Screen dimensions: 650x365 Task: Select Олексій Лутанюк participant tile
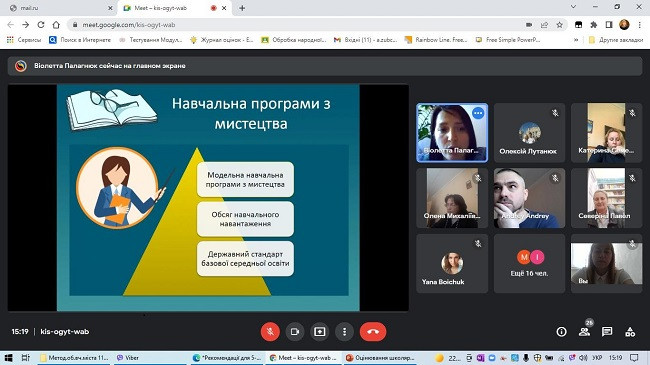[x=529, y=133]
